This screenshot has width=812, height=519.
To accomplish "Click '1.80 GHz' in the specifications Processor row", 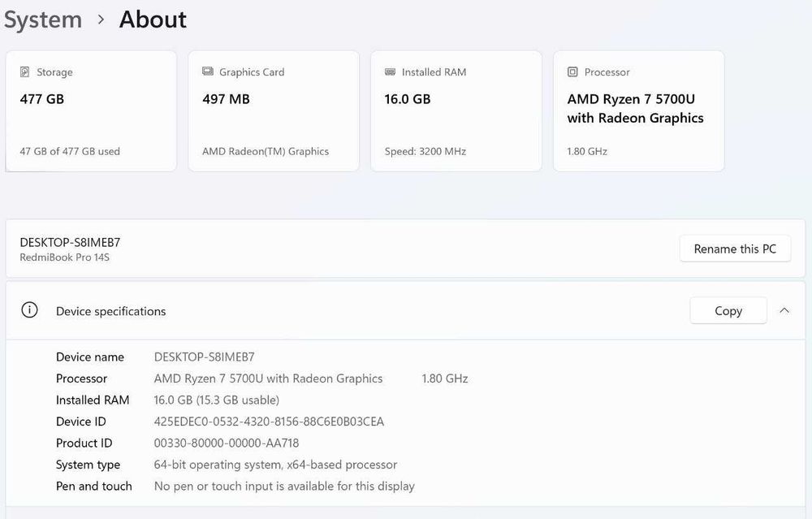I will point(445,378).
